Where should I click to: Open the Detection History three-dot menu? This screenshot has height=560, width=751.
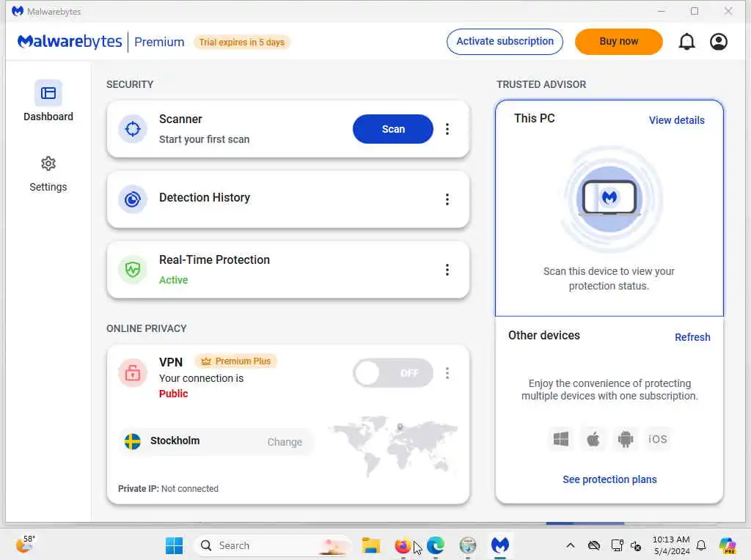447,199
